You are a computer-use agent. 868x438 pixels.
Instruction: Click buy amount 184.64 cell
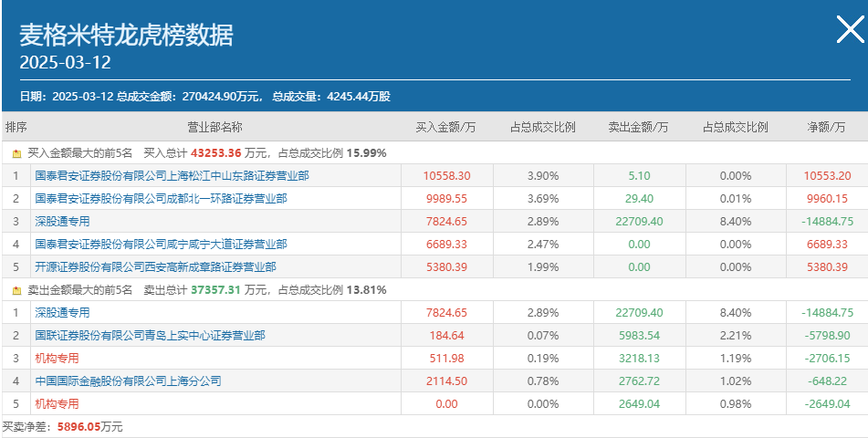pos(446,336)
